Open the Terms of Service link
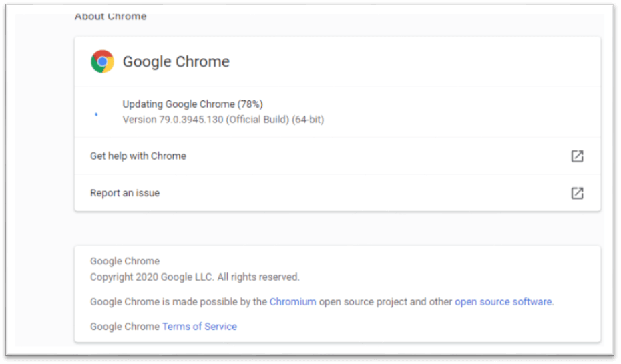The width and height of the screenshot is (621, 364). coord(200,327)
